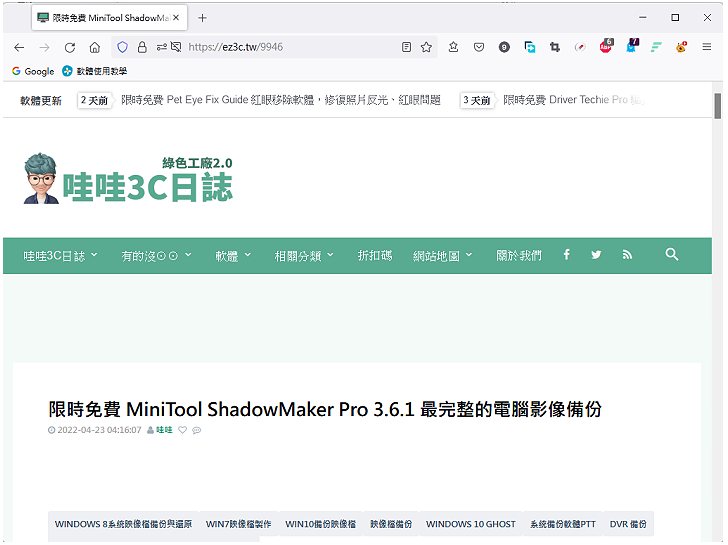Select the MiniTool ShadowMaker tab

pos(110,18)
